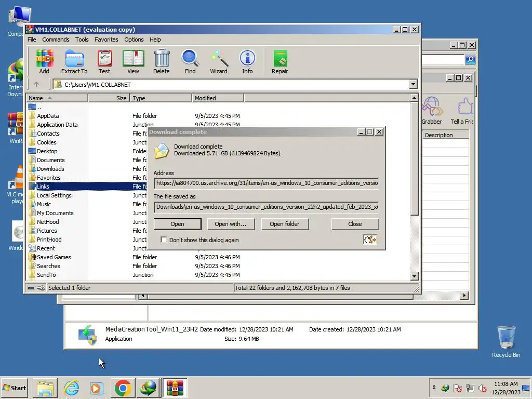
Task: Open Windows Explorer from the taskbar
Action: click(45, 388)
